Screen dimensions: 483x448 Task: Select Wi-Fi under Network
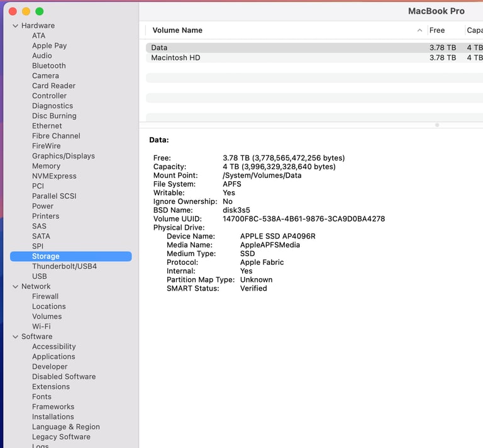pyautogui.click(x=42, y=327)
